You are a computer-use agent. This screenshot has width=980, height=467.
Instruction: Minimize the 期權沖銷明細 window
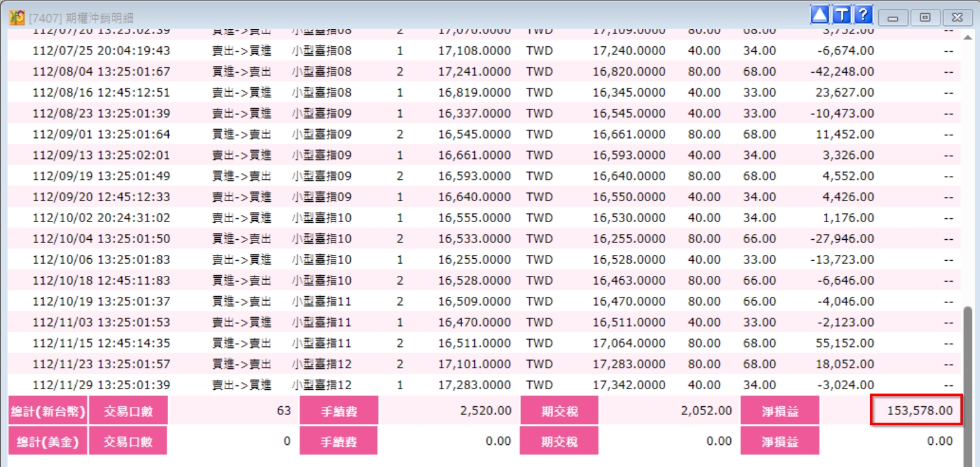coord(893,18)
